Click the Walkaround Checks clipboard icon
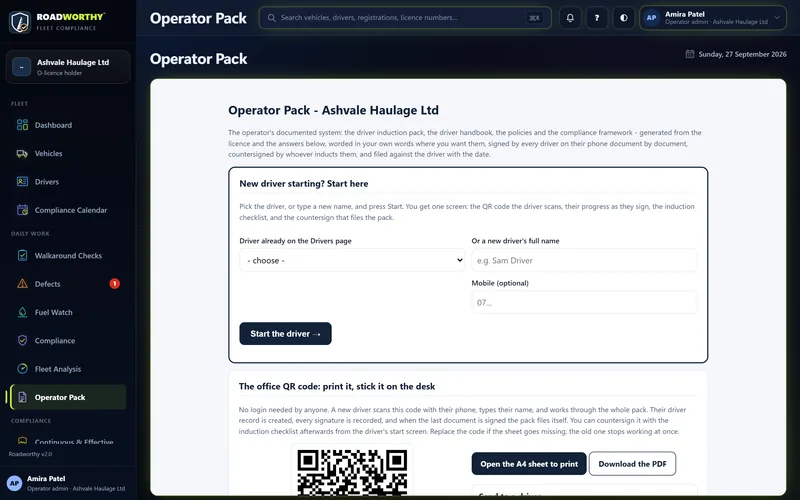Screen dimensions: 800x500 point(22,256)
